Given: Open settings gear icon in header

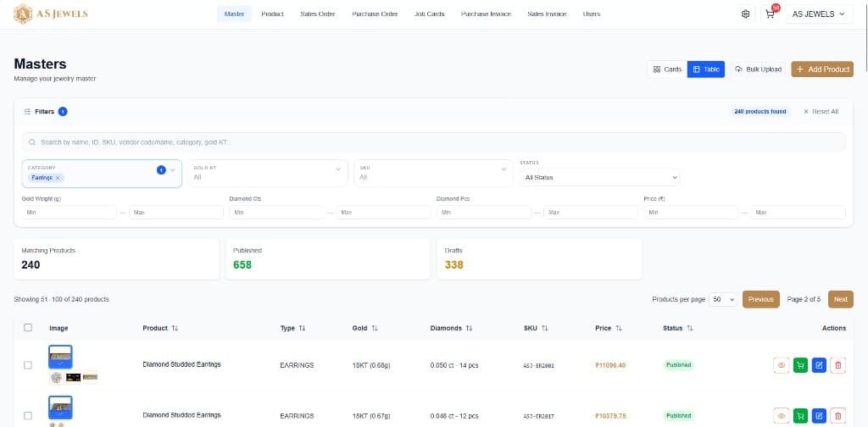Looking at the screenshot, I should click(745, 14).
